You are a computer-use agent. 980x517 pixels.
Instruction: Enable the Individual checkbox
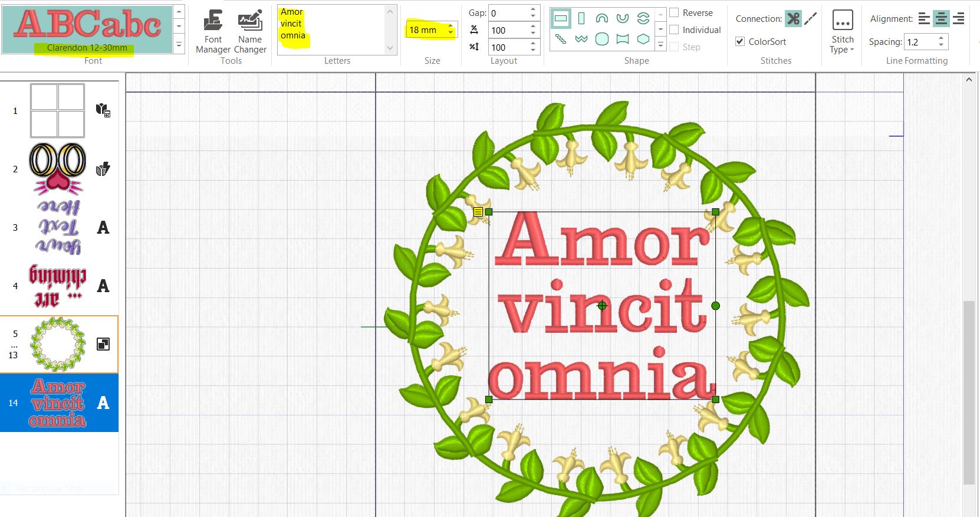tap(674, 30)
